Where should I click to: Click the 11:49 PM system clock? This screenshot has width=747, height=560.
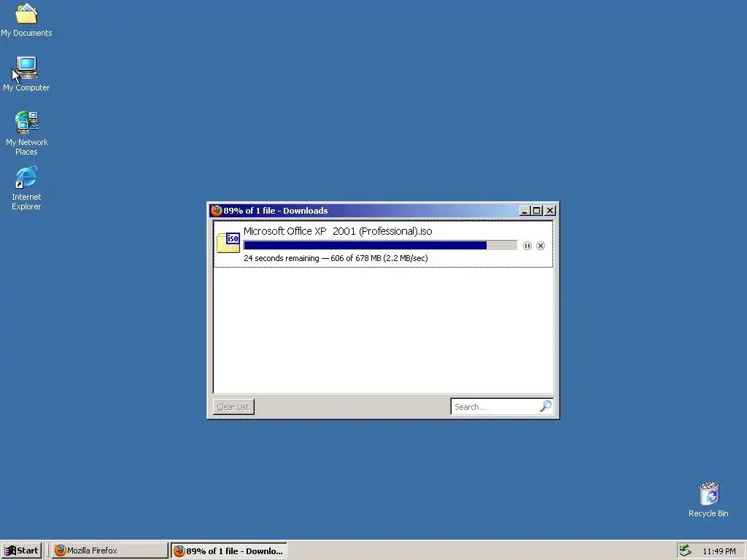click(x=719, y=551)
